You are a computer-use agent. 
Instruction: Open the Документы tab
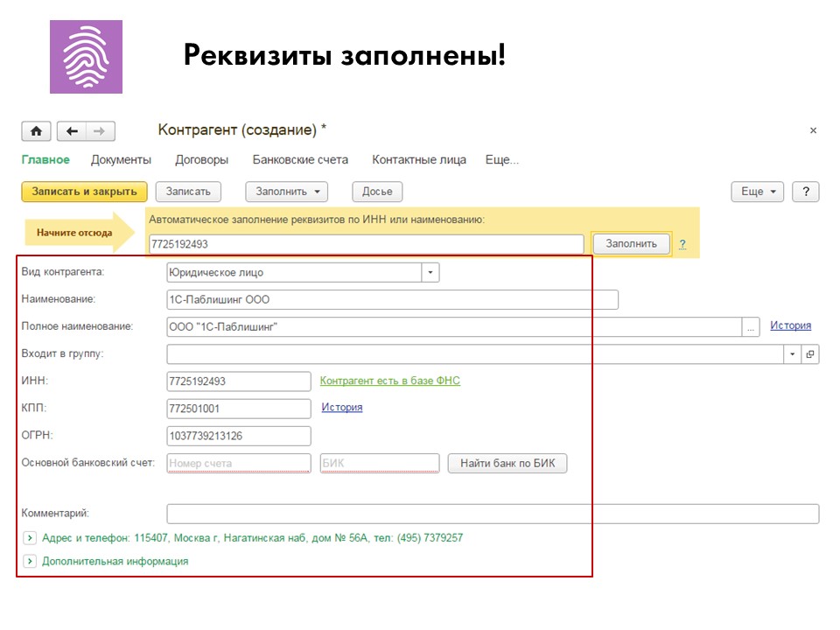click(x=121, y=159)
